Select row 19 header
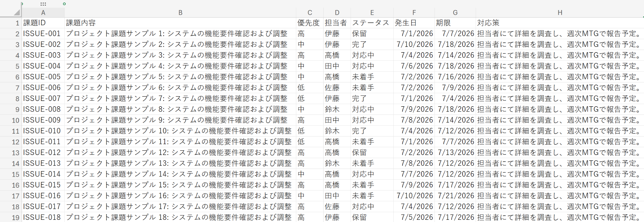This screenshot has height=222, width=644. point(11,217)
